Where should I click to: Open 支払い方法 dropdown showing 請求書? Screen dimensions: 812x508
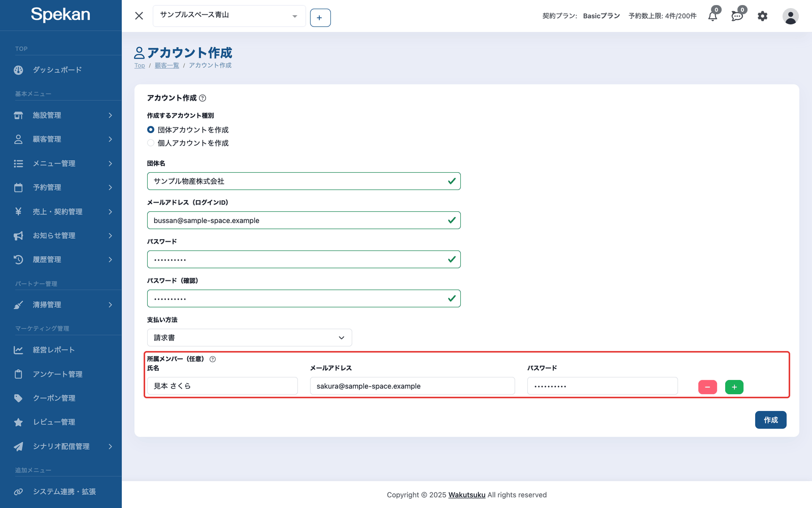(250, 338)
